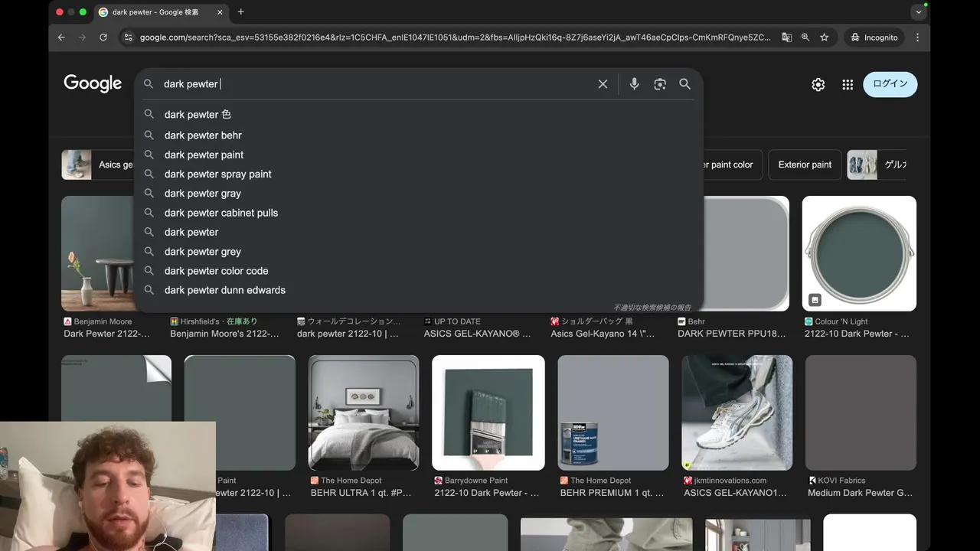Image resolution: width=980 pixels, height=551 pixels.
Task: Choose suggestion 'dark pewter grey'
Action: (418, 252)
